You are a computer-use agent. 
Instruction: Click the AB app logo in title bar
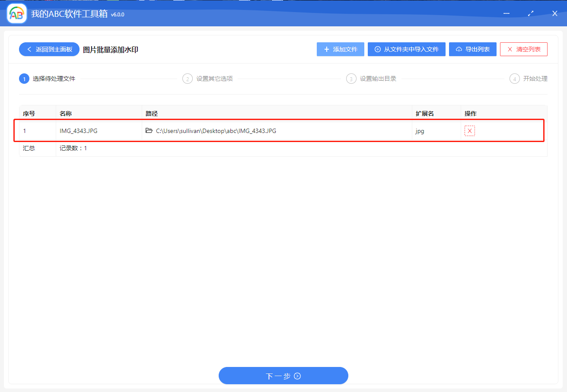pos(17,14)
